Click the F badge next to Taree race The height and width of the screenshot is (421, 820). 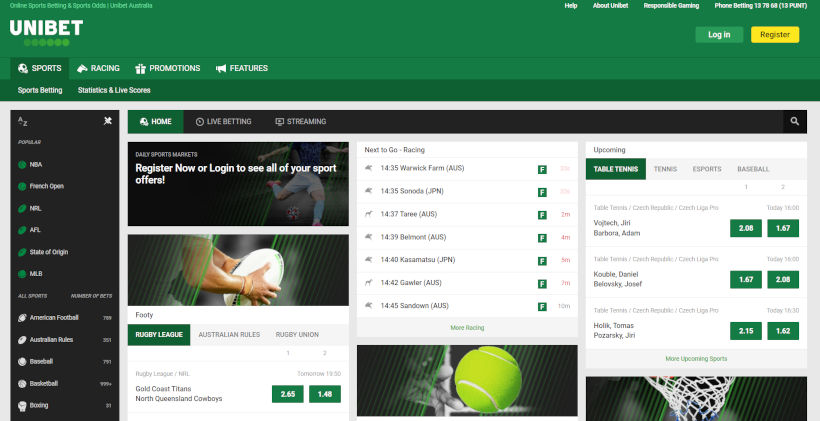(x=542, y=215)
